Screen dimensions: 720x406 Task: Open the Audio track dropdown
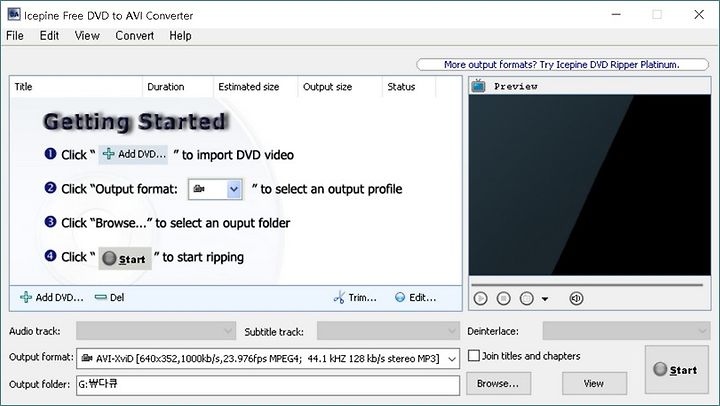point(156,331)
